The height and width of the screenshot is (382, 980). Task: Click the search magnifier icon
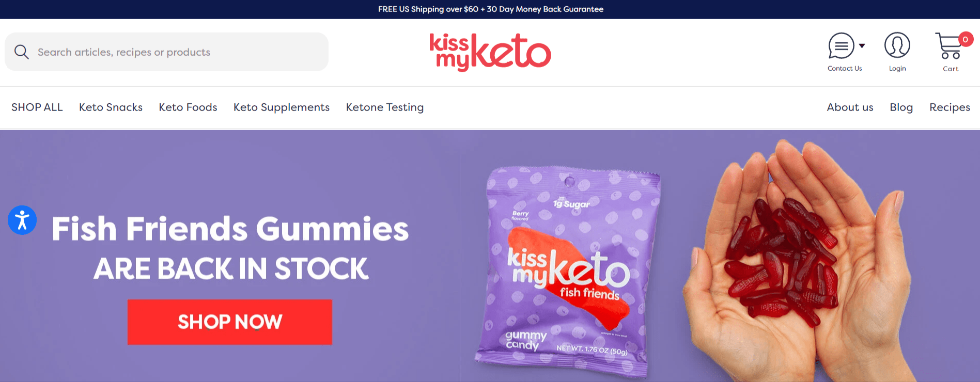(x=21, y=52)
